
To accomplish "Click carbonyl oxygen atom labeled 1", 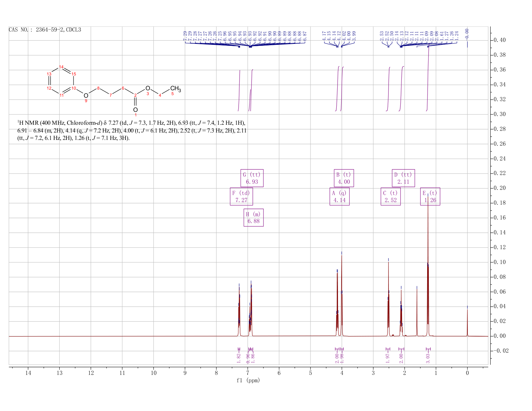I will coord(135,110).
